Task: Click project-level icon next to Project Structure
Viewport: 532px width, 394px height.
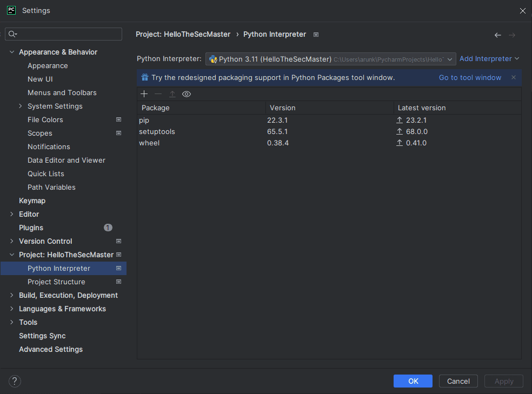Action: (119, 282)
